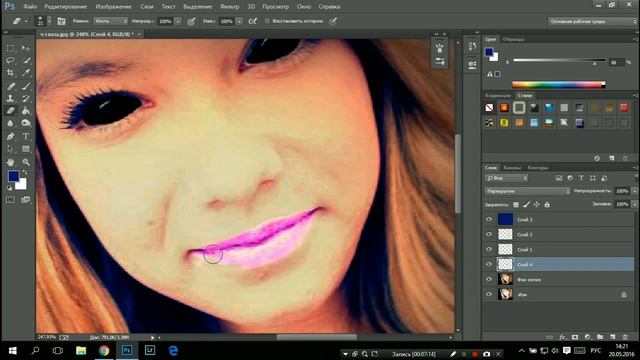Select the Eyedropper tool
The width and height of the screenshot is (640, 360).
(26, 73)
